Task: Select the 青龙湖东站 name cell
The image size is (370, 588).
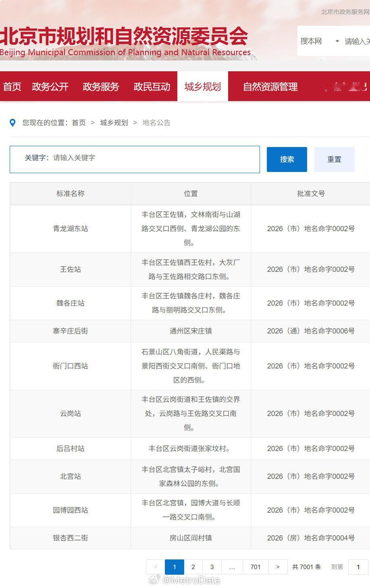Action: [x=71, y=229]
